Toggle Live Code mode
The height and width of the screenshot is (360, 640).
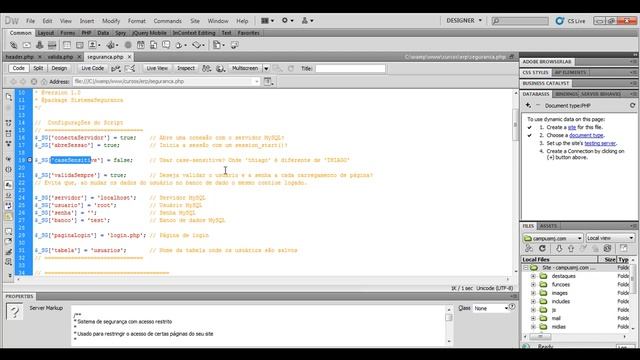click(x=92, y=68)
